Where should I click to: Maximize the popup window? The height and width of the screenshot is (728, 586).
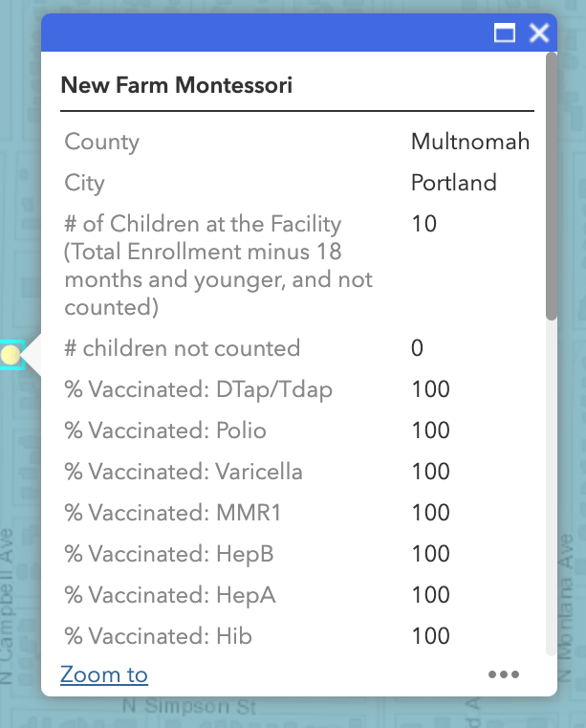point(505,33)
